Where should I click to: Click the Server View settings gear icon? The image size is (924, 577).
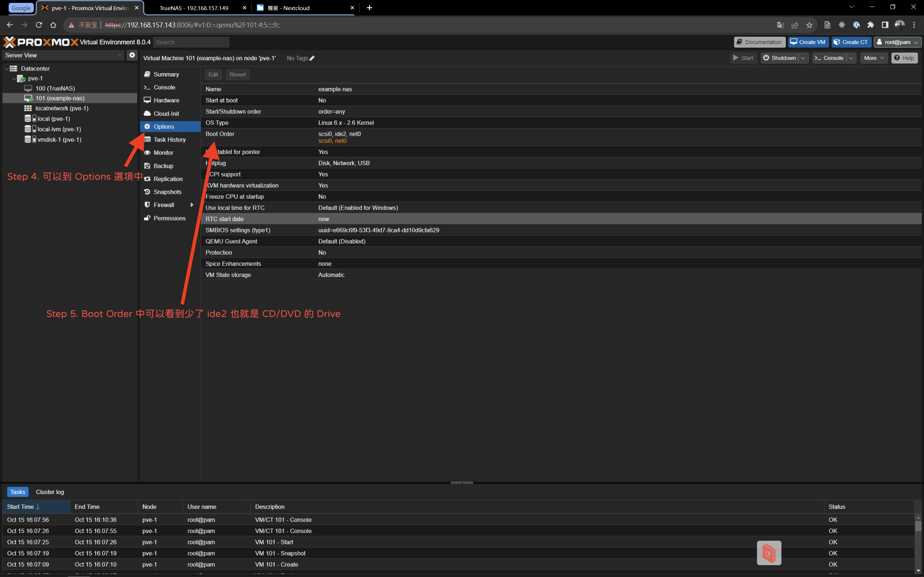(x=132, y=55)
